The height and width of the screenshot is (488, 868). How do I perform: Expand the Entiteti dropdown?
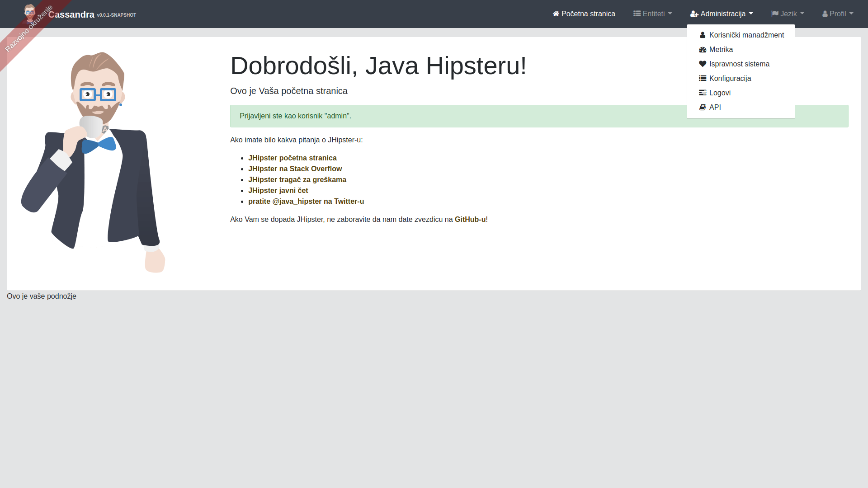coord(652,14)
